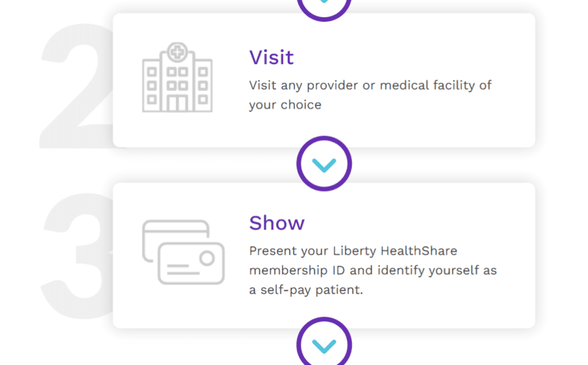Click the left window column of hospital icon

coord(152,85)
